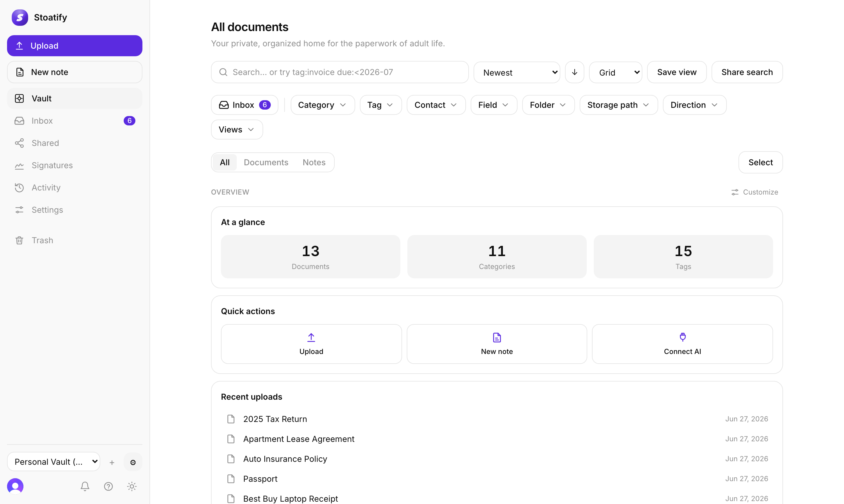Image resolution: width=844 pixels, height=504 pixels.
Task: Open 2025 Tax Return document
Action: 497,419
